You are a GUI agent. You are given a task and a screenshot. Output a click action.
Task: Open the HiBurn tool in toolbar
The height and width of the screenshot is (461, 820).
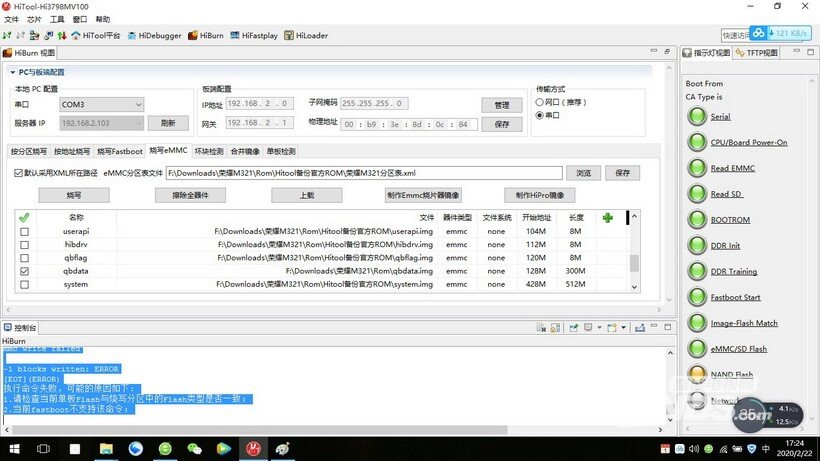(x=206, y=36)
